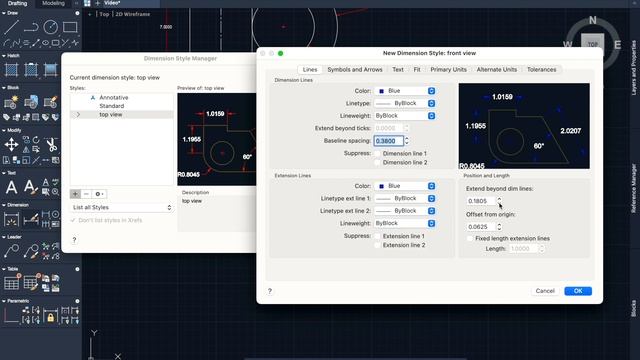This screenshot has height=360, width=640.
Task: Switch to the Lines tab
Action: coord(310,69)
